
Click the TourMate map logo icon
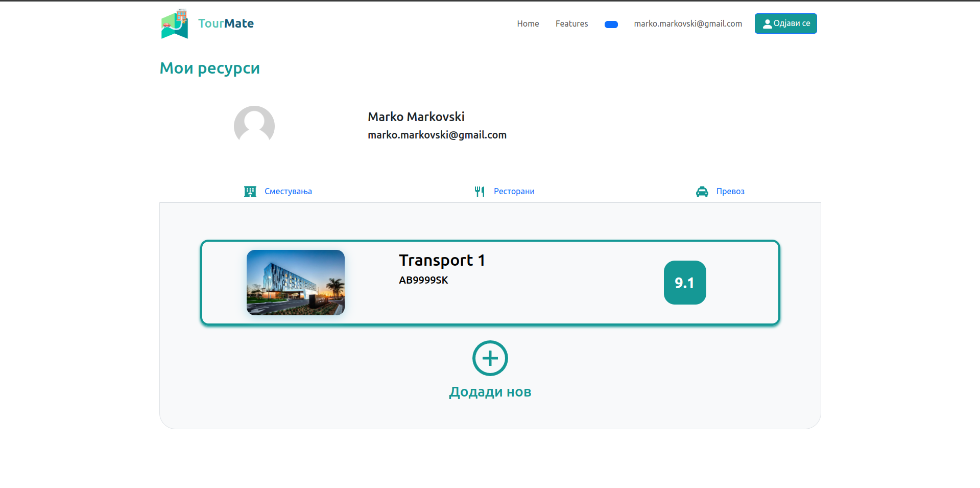pyautogui.click(x=175, y=24)
